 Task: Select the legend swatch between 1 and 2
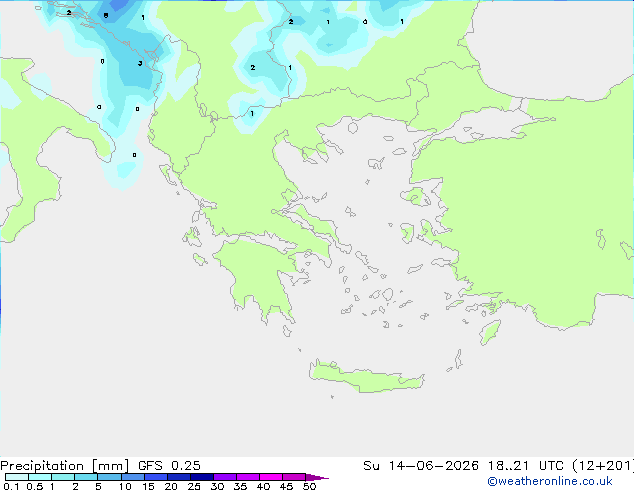(63, 477)
